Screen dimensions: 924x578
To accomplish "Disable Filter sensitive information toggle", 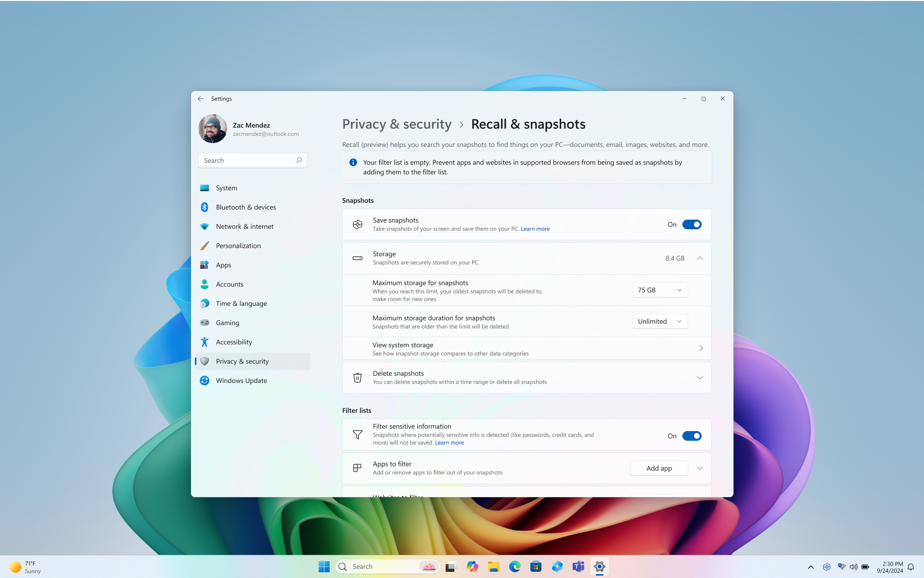I will [692, 435].
